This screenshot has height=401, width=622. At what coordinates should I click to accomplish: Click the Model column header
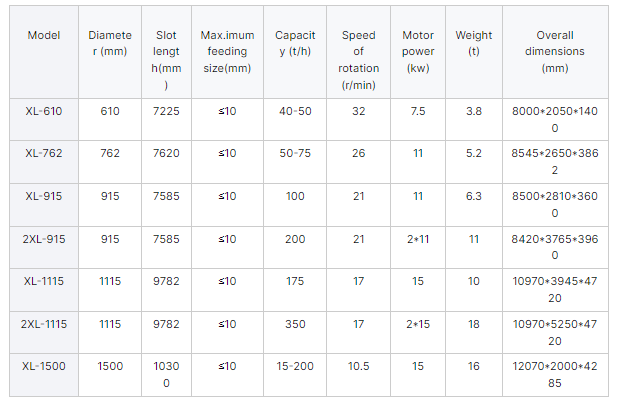click(44, 35)
